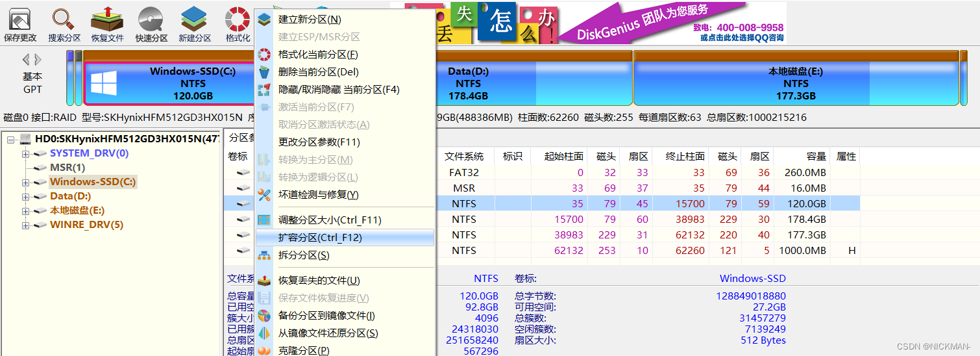Screen dimensions: 980x356
Task: Click the 起始柱面 column header
Action: point(563,157)
